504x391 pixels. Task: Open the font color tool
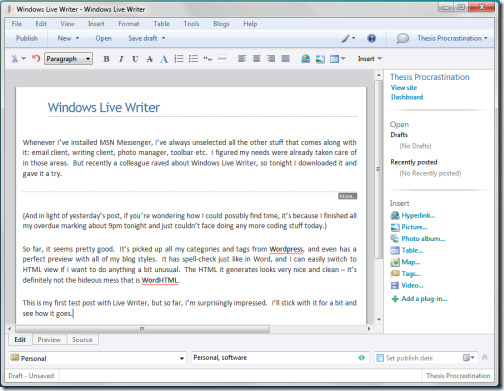164,59
